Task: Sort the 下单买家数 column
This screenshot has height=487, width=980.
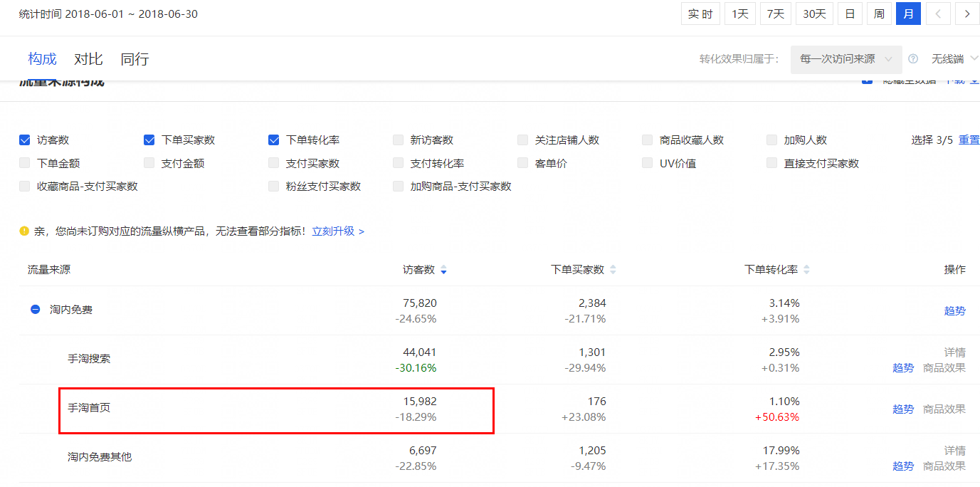Action: [x=613, y=271]
